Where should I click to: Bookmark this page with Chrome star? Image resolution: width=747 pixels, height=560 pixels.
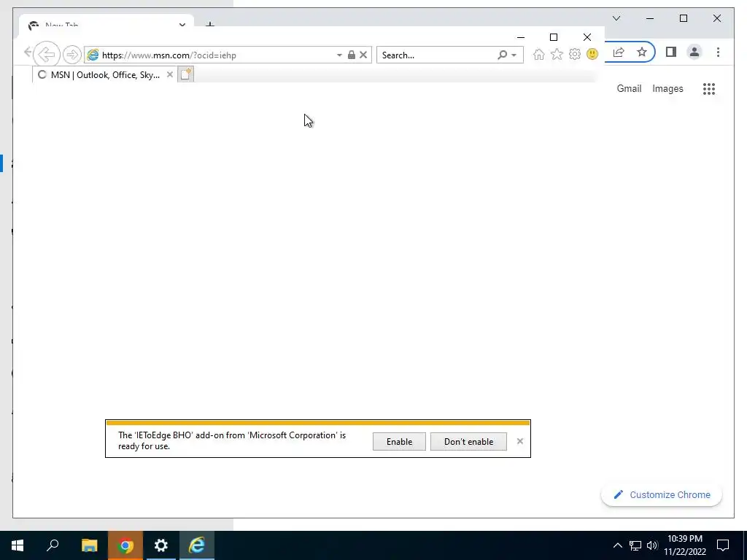642,52
